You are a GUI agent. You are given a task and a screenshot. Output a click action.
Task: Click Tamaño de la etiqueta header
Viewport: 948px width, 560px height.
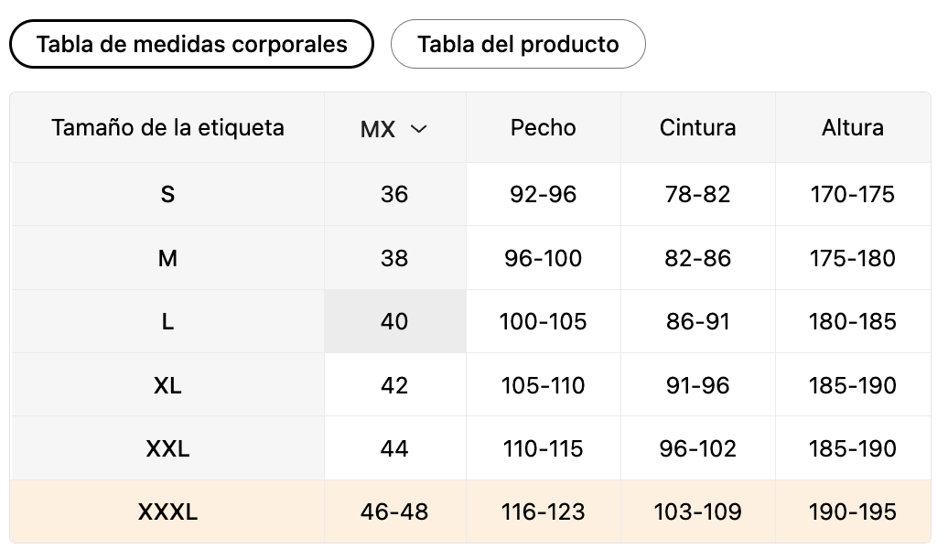click(167, 127)
